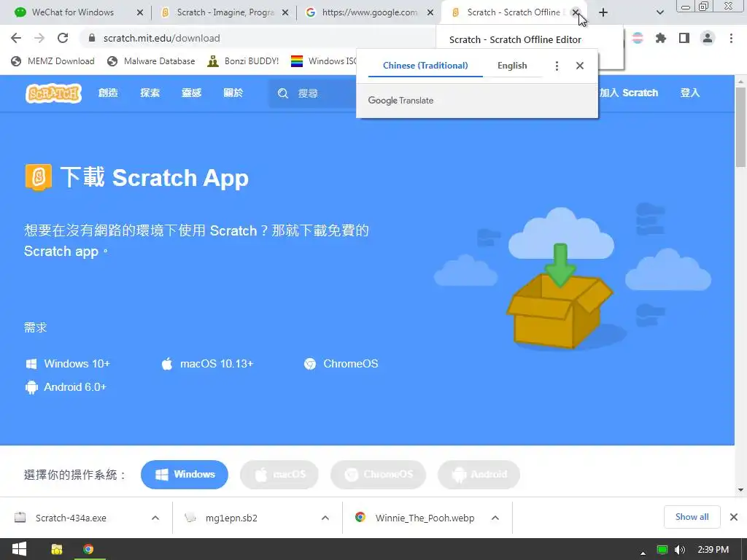Viewport: 747px width, 560px height.
Task: Click the scrollbar down arrow
Action: 740,489
